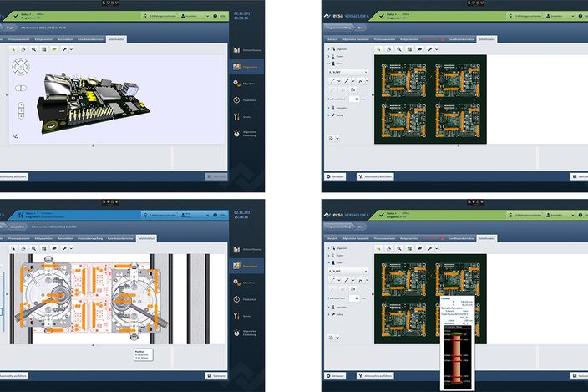The image size is (588, 392).
Task: Click the Allgemeine Parameter tab in top-right window
Action: tap(356, 39)
